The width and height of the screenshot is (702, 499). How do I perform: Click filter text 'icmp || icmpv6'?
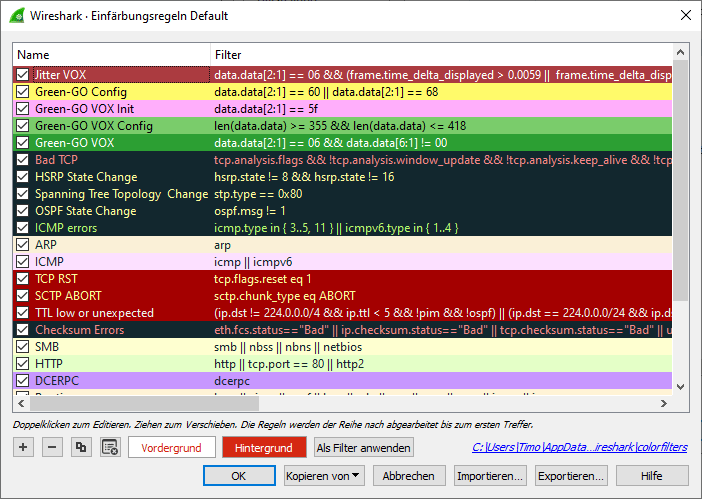[x=253, y=262]
